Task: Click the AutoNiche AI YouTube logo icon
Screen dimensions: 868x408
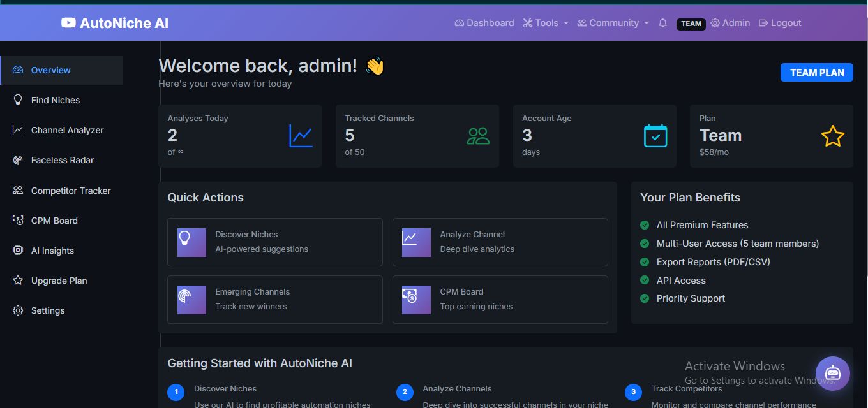Action: [x=68, y=23]
